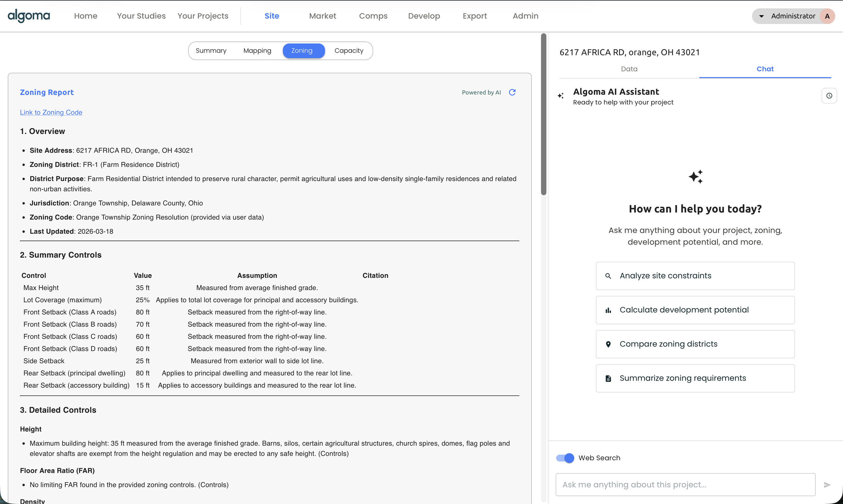Open chat history clock icon
The height and width of the screenshot is (504, 843).
tap(829, 96)
